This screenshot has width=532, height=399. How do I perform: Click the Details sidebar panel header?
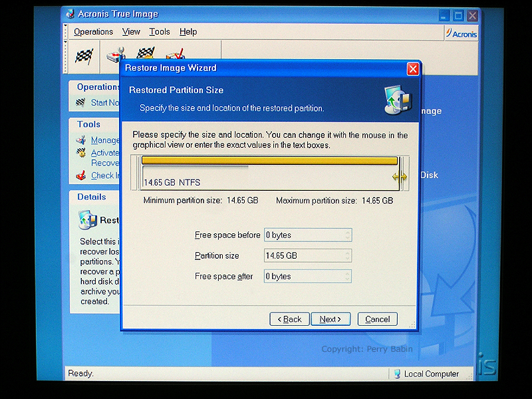pyautogui.click(x=94, y=197)
